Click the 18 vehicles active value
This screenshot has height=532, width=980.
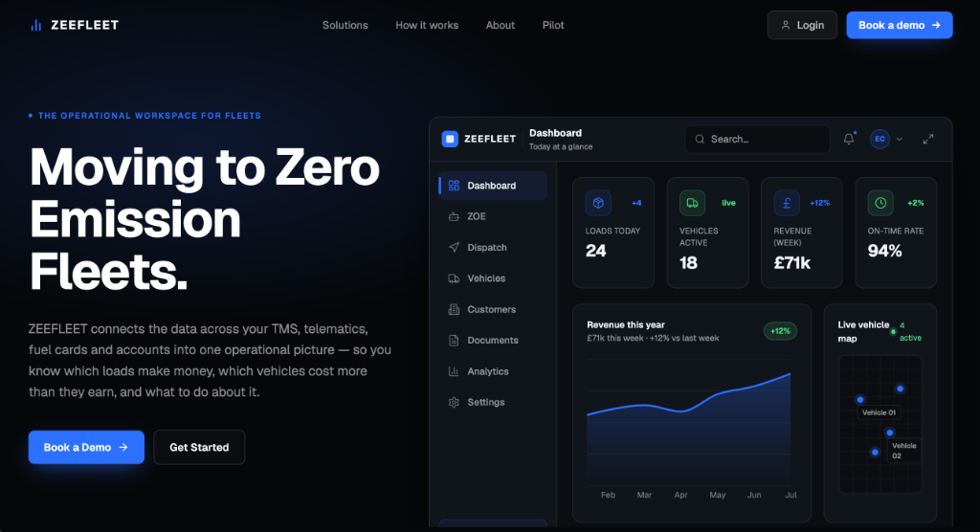point(688,262)
